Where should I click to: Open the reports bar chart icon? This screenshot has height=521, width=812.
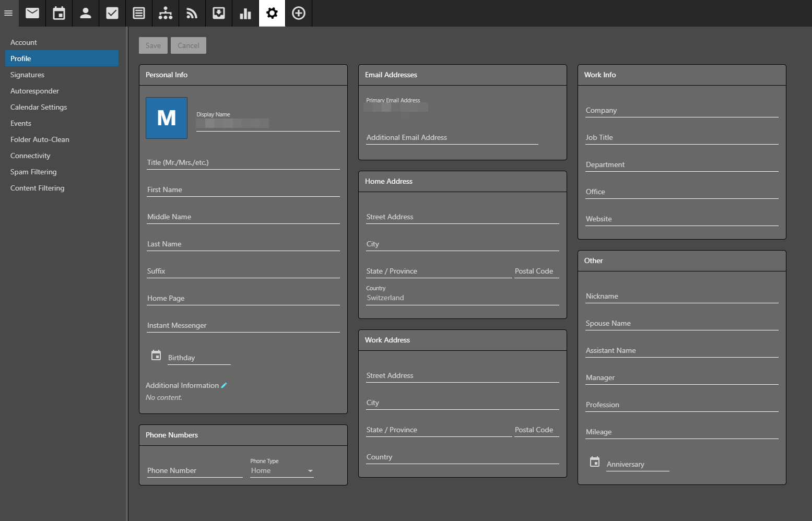tap(245, 13)
